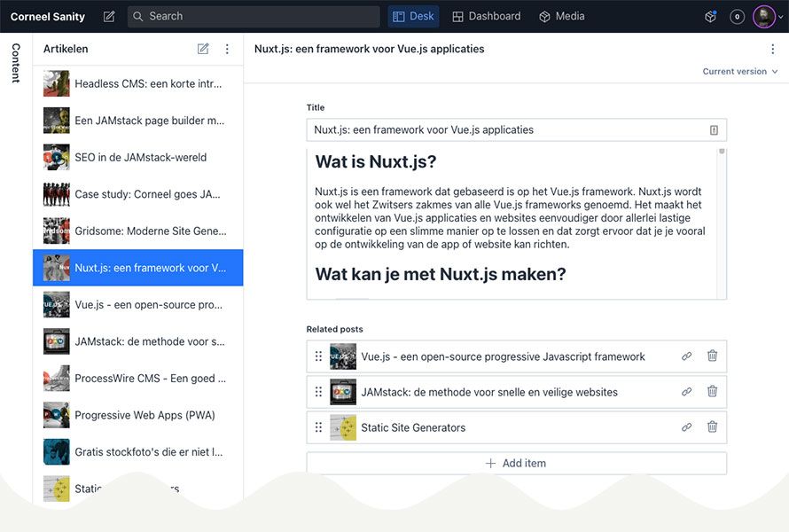Click the link icon for Static Site Generators
789x532 pixels.
[x=686, y=427]
